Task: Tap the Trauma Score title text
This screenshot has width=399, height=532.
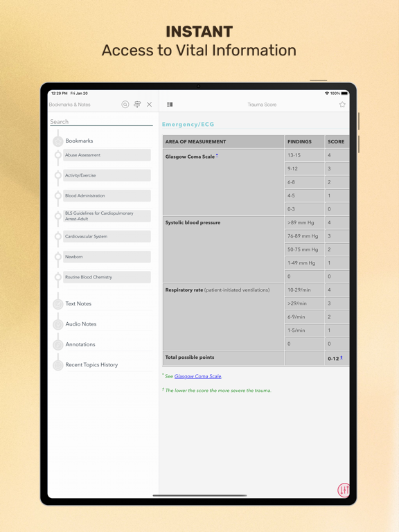Action: click(262, 105)
